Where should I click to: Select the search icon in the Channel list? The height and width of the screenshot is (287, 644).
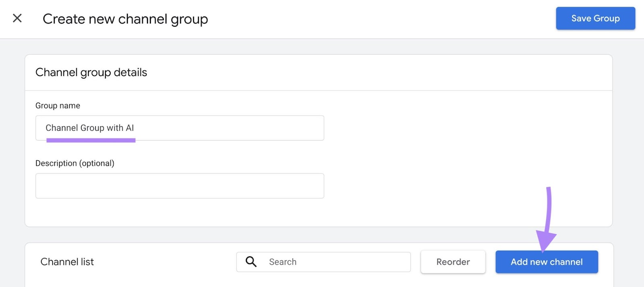[251, 262]
